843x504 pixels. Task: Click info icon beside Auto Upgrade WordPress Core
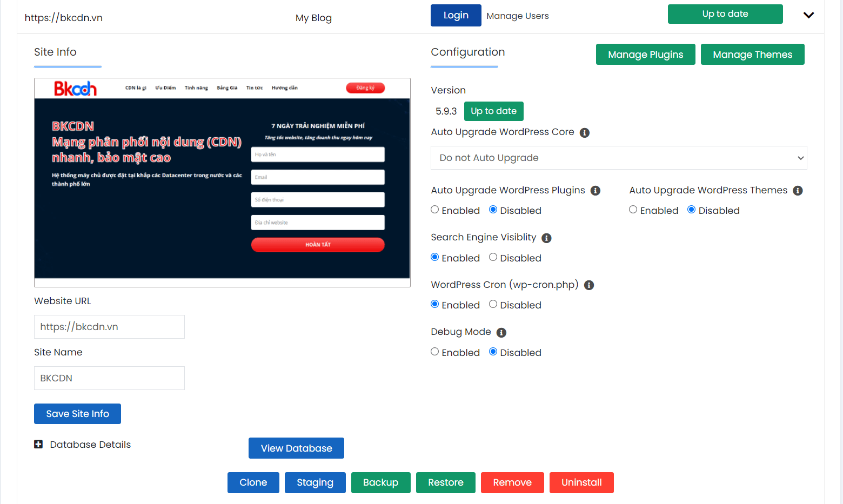pos(584,133)
